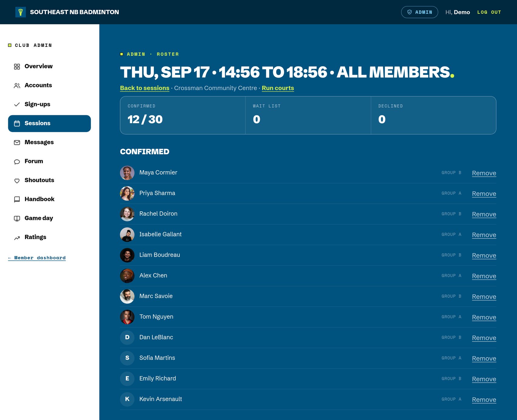The height and width of the screenshot is (420, 517).
Task: Click Emily Richard's initial avatar E
Action: (127, 379)
